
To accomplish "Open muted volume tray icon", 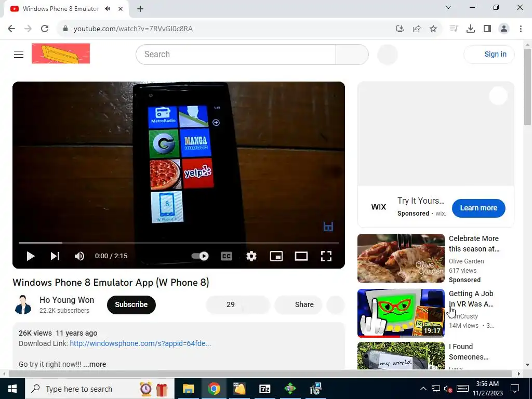I will pyautogui.click(x=448, y=389).
